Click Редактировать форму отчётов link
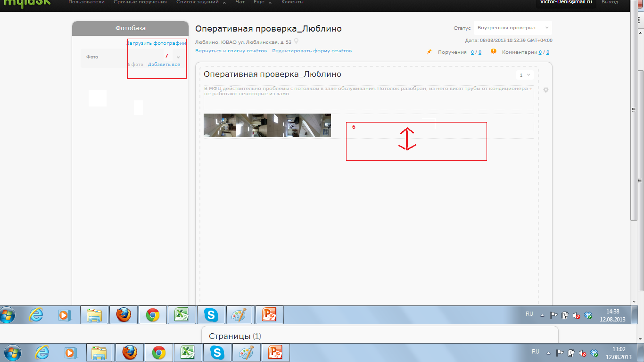 point(312,51)
